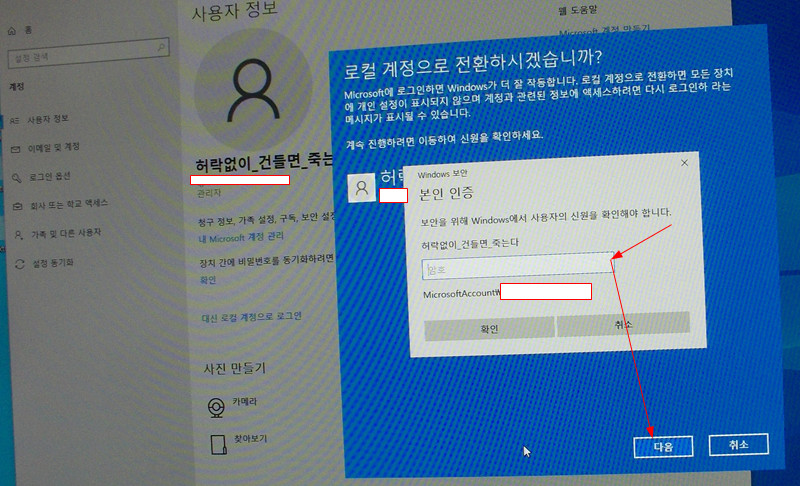The height and width of the screenshot is (486, 800).
Task: Open 내 Microsoft 계정 관리 link
Action: click(x=241, y=238)
